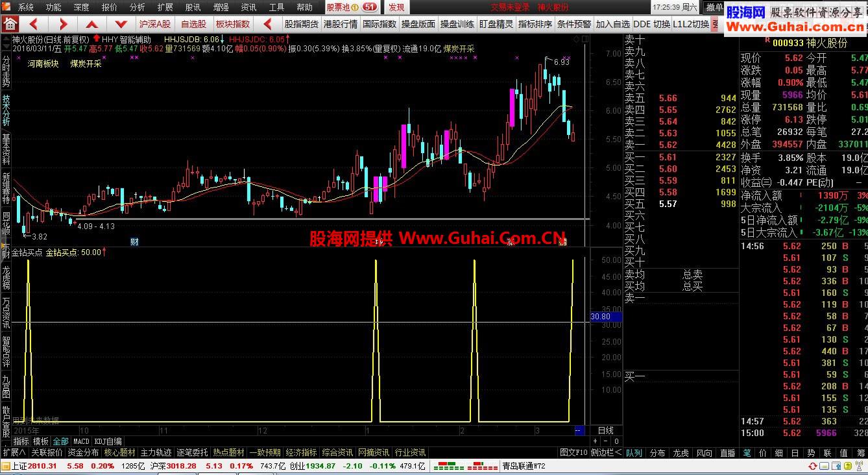
Task: Select the 队列 tab in the order panel
Action: [634, 453]
